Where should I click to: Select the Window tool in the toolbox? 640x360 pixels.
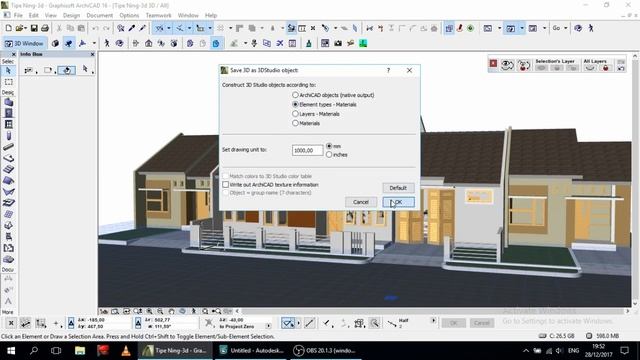8,124
